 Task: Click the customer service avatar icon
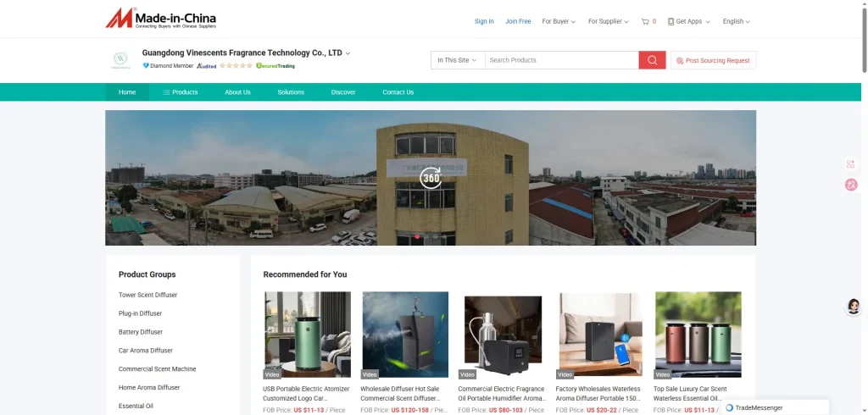click(x=854, y=307)
